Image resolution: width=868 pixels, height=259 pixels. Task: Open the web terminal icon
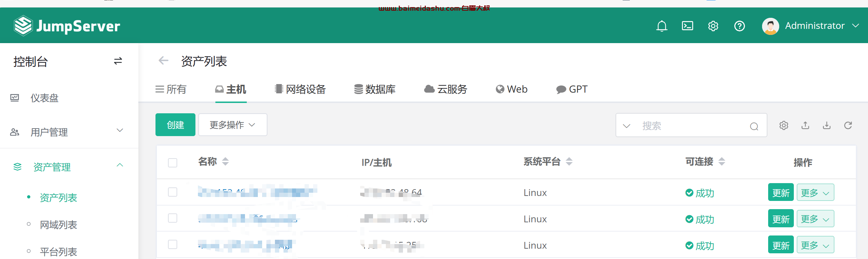click(687, 26)
